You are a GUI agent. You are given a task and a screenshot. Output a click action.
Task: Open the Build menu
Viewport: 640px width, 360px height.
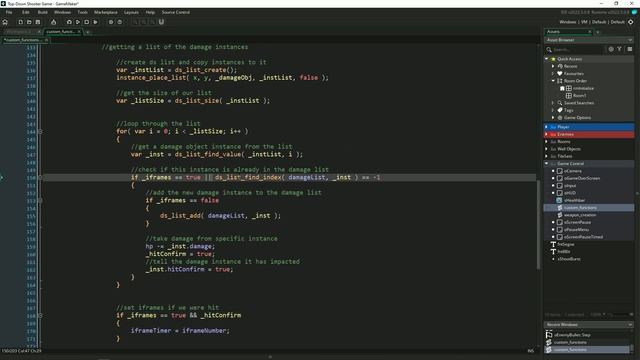point(42,12)
